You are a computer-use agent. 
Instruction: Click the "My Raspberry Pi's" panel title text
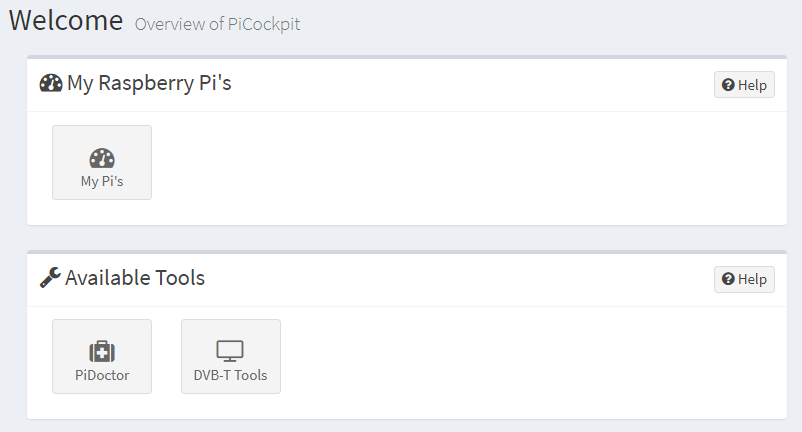pyautogui.click(x=149, y=83)
